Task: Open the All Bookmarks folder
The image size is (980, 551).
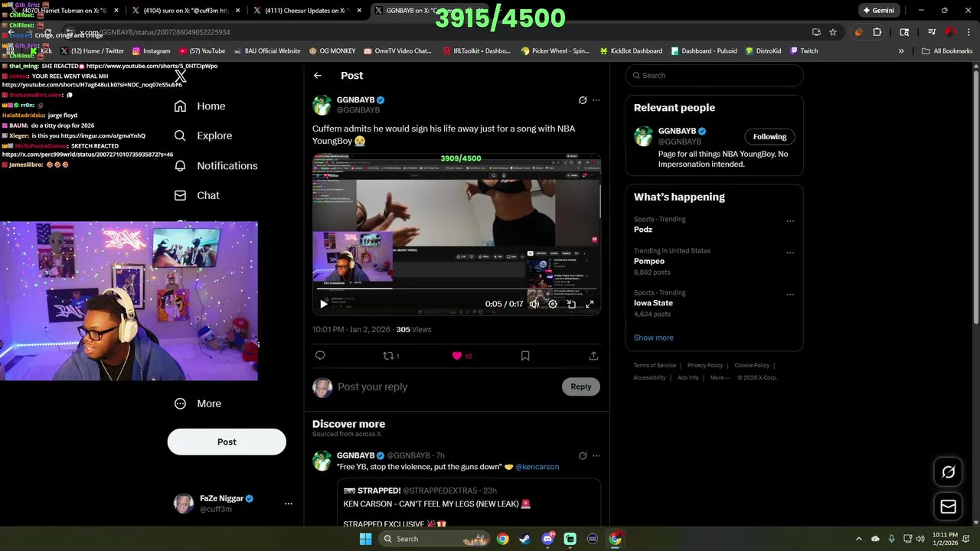Action: click(x=947, y=51)
